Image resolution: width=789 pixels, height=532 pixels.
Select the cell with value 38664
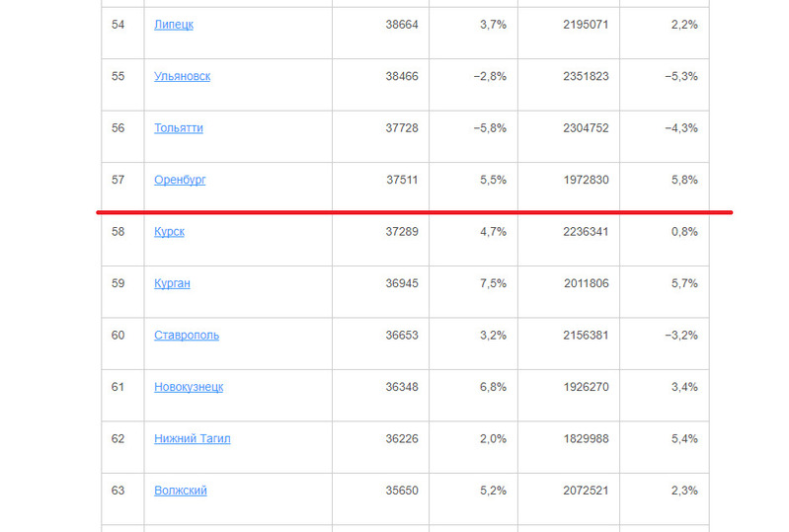tap(402, 25)
